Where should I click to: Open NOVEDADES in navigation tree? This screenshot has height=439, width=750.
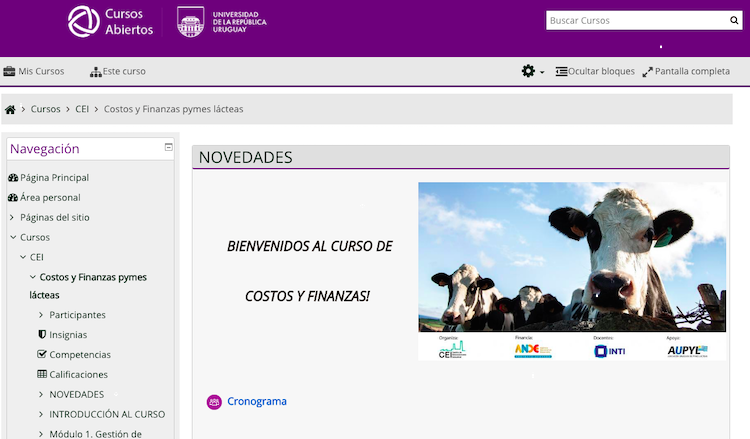tap(77, 395)
